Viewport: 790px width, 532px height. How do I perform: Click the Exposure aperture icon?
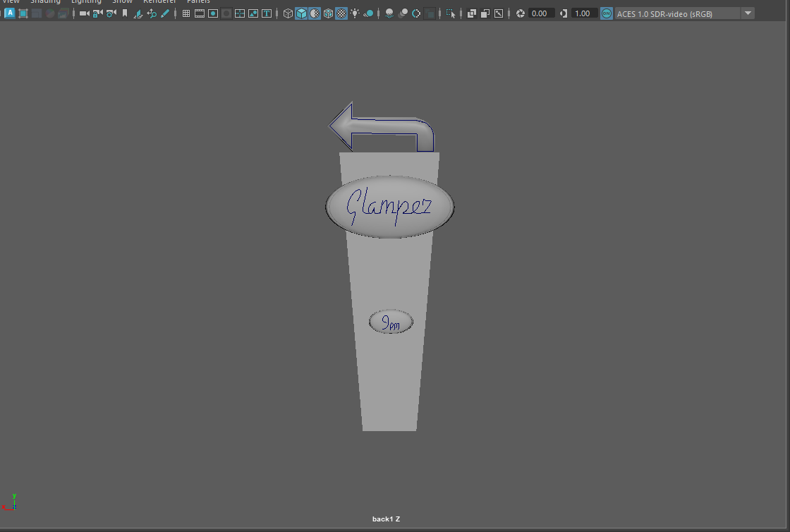point(521,13)
